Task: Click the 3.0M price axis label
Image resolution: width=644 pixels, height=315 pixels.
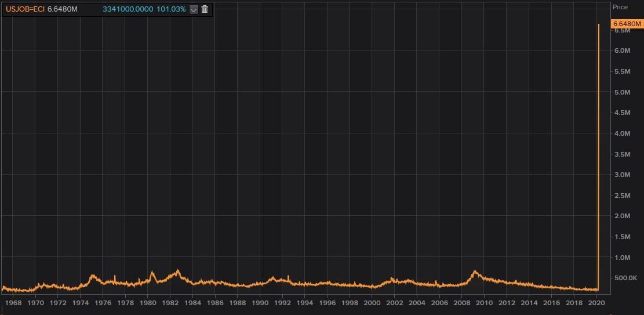Action: [622, 175]
